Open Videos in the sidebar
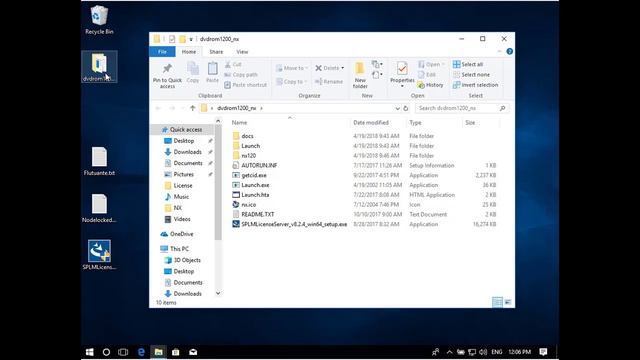The width and height of the screenshot is (640, 360). (182, 219)
